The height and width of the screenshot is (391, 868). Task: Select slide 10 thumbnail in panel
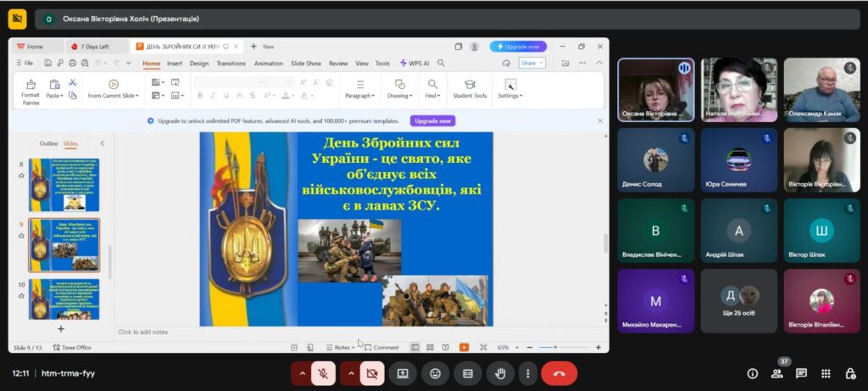point(64,299)
